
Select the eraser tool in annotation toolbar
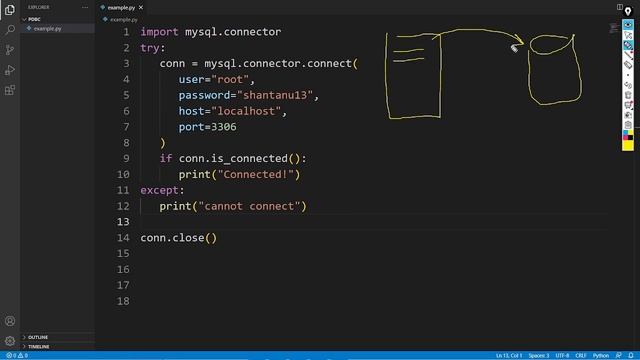click(x=628, y=65)
